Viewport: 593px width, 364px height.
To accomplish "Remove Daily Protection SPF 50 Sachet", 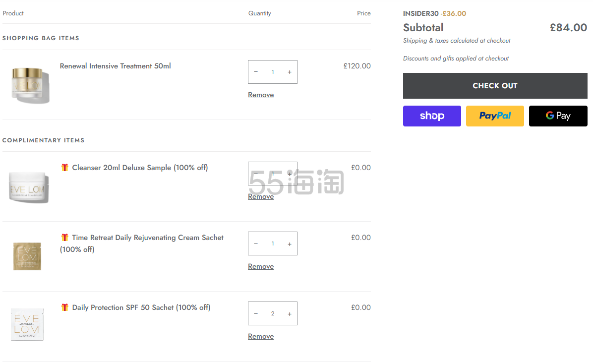I will (x=261, y=336).
